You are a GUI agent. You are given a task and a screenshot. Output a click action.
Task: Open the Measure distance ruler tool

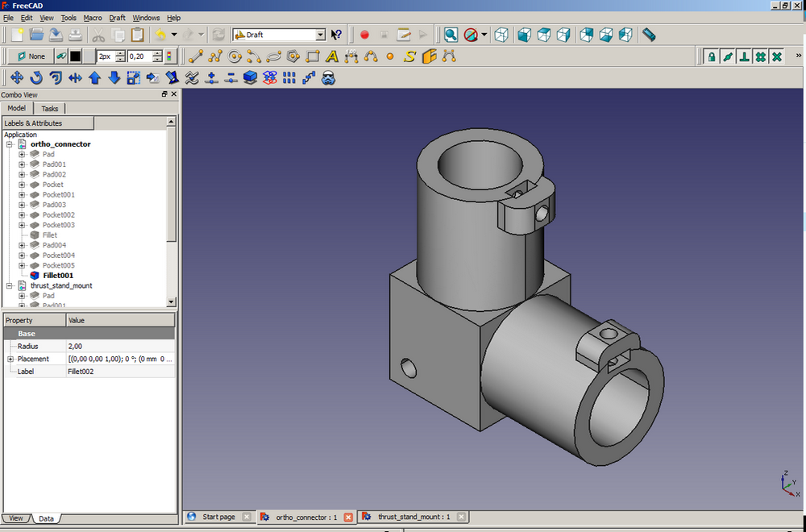coord(650,35)
